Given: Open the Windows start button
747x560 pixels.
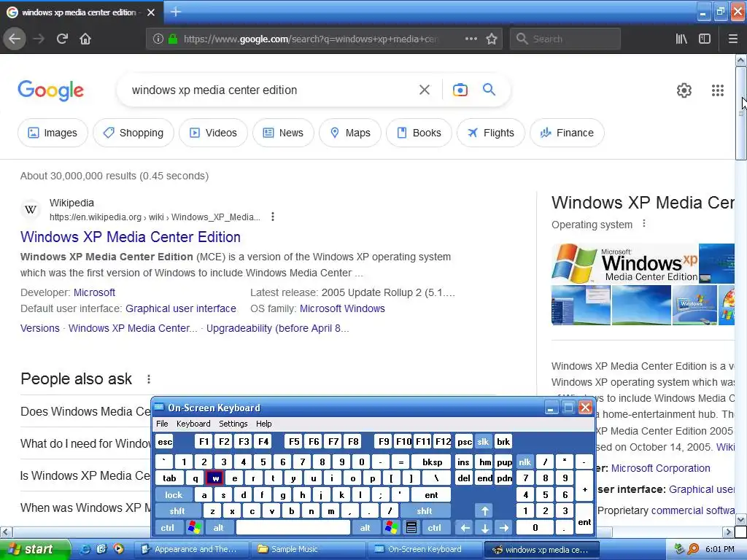Looking at the screenshot, I should [35, 549].
